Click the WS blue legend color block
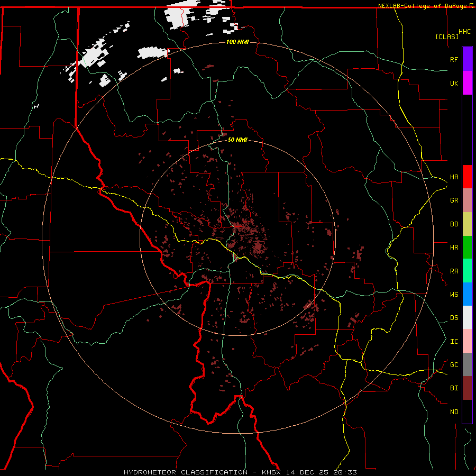 click(467, 294)
